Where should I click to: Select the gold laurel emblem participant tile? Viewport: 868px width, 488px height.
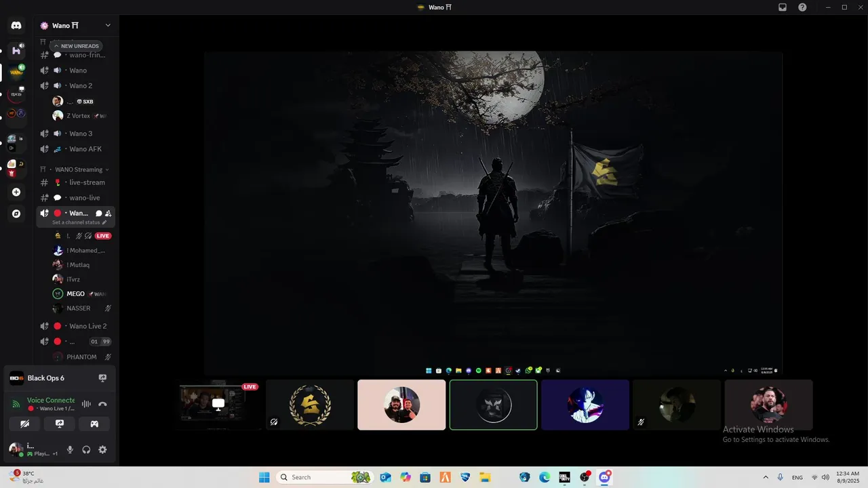point(310,405)
